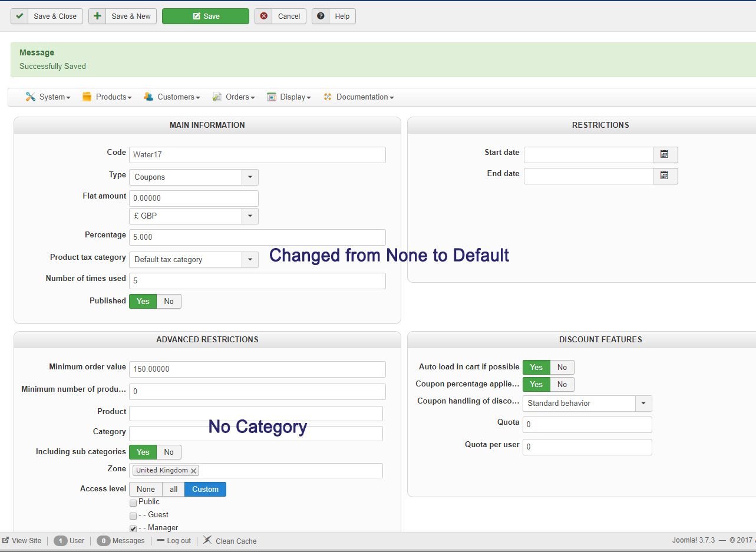Uncheck the Manager access level checkbox
This screenshot has width=756, height=552.
tap(133, 529)
